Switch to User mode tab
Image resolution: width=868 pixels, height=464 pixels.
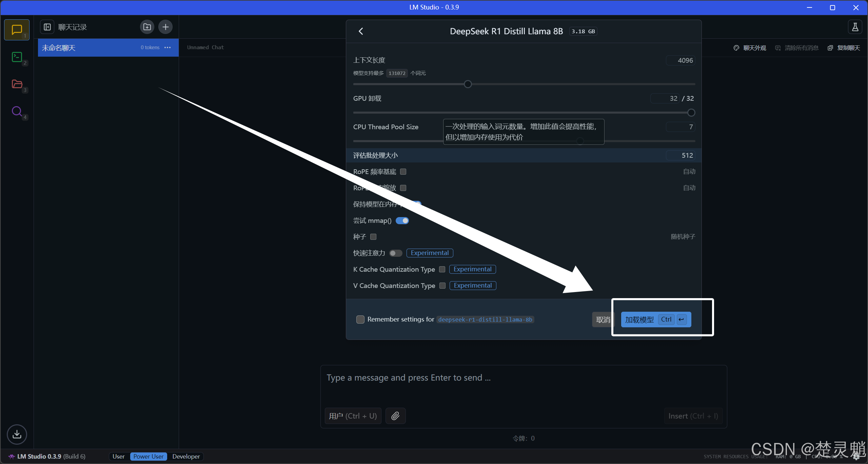pos(118,457)
